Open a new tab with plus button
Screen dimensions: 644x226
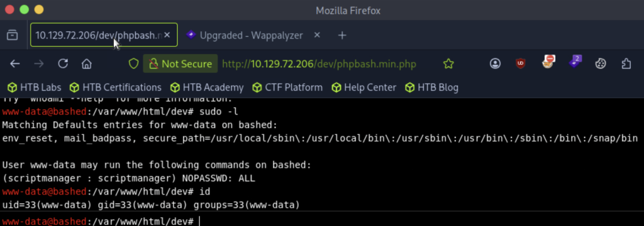(342, 36)
